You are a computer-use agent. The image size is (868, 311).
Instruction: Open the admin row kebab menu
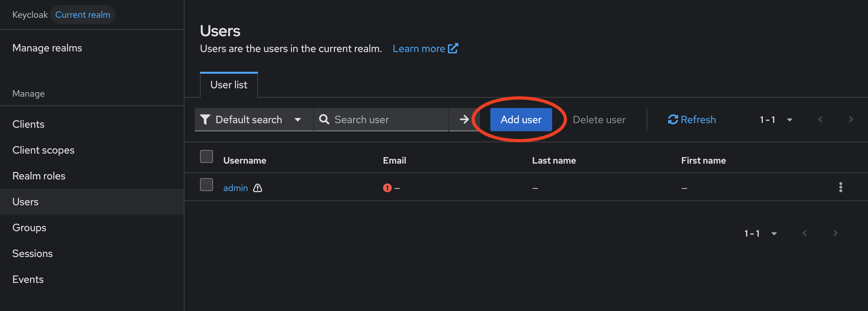tap(840, 187)
